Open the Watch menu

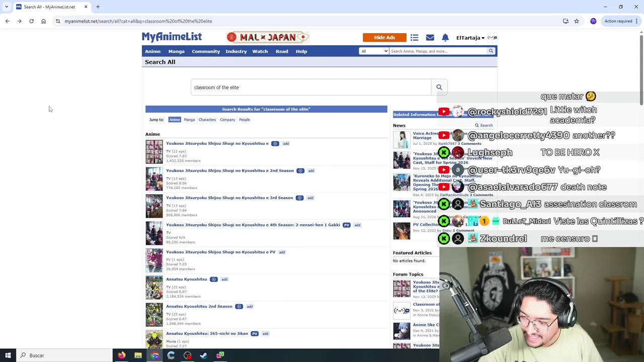[x=260, y=51]
